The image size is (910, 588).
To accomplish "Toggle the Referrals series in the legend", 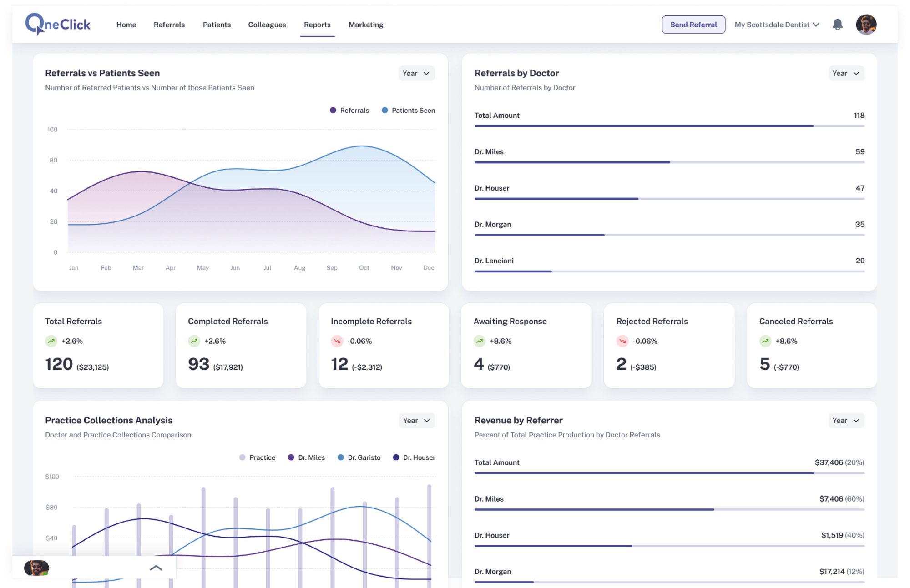I will (x=350, y=110).
